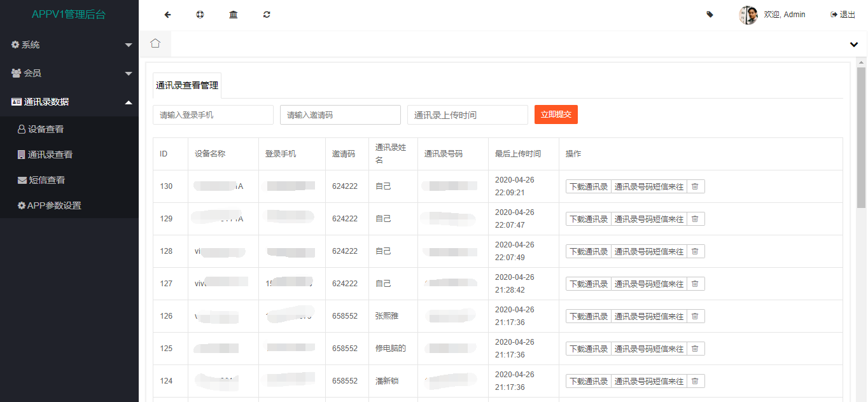
Task: Expand the 会员 sidebar menu
Action: [x=69, y=73]
